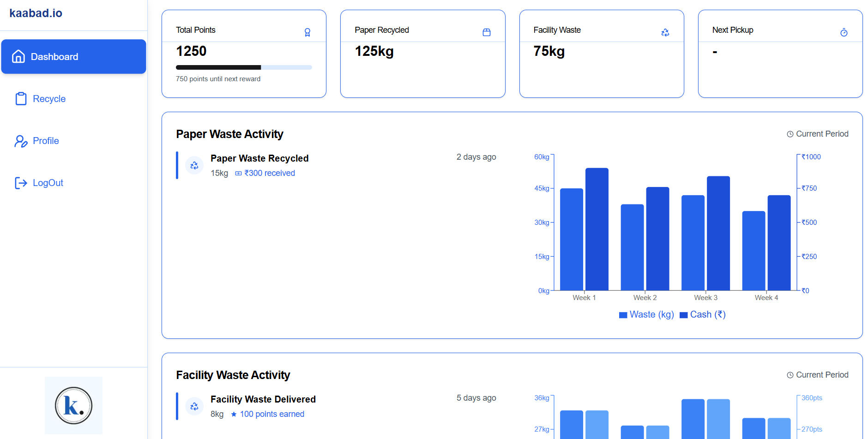Image resolution: width=868 pixels, height=439 pixels.
Task: Click the Facility Waste Delivered entry title
Action: (263, 399)
